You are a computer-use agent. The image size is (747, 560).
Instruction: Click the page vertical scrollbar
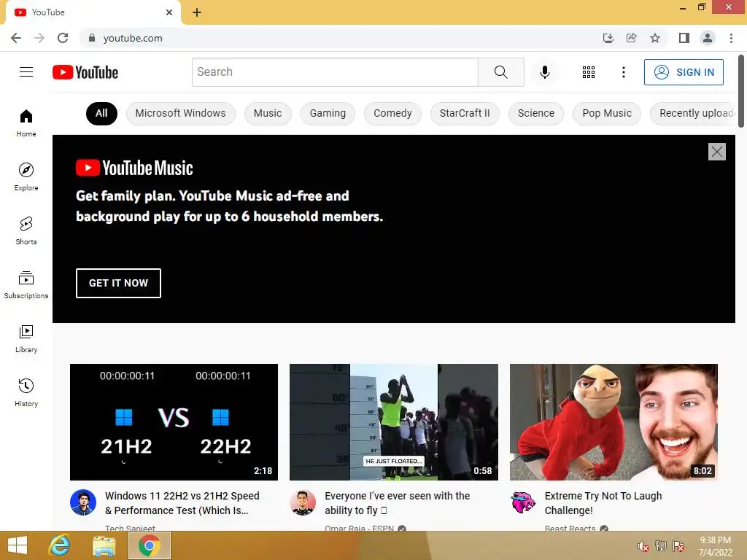click(x=741, y=90)
